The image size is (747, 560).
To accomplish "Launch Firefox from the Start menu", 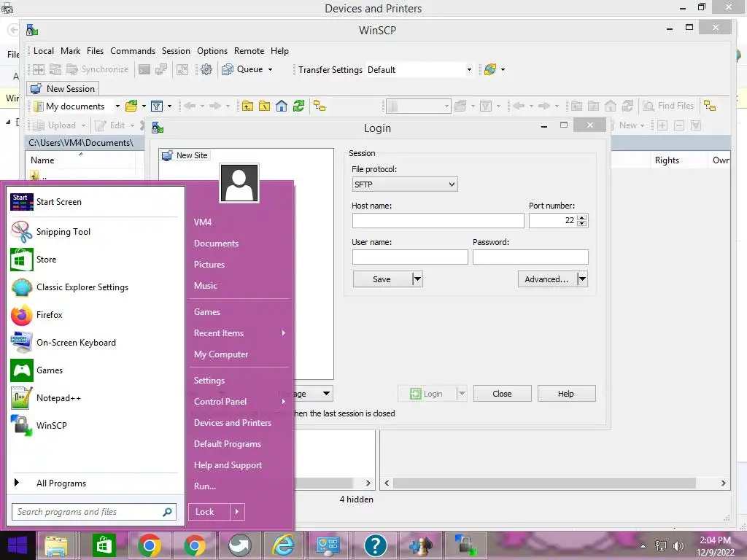I will pos(94,315).
